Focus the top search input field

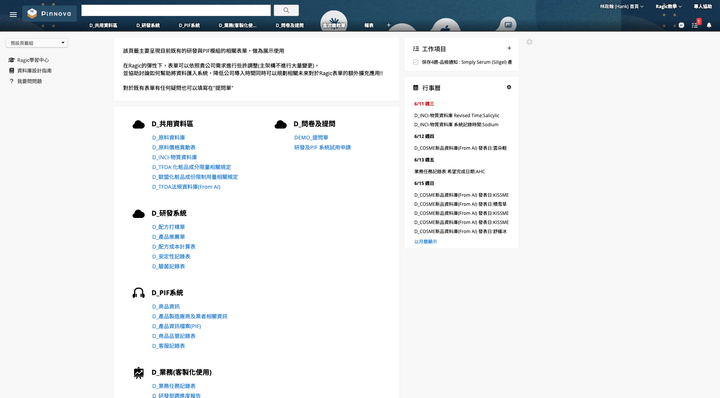coord(176,10)
